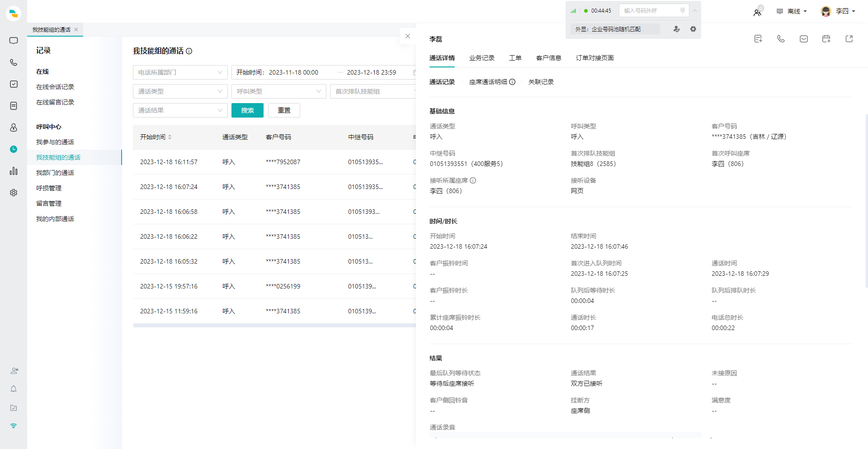This screenshot has width=868, height=449.
Task: Click info icon next to 座席通话明细
Action: click(512, 82)
